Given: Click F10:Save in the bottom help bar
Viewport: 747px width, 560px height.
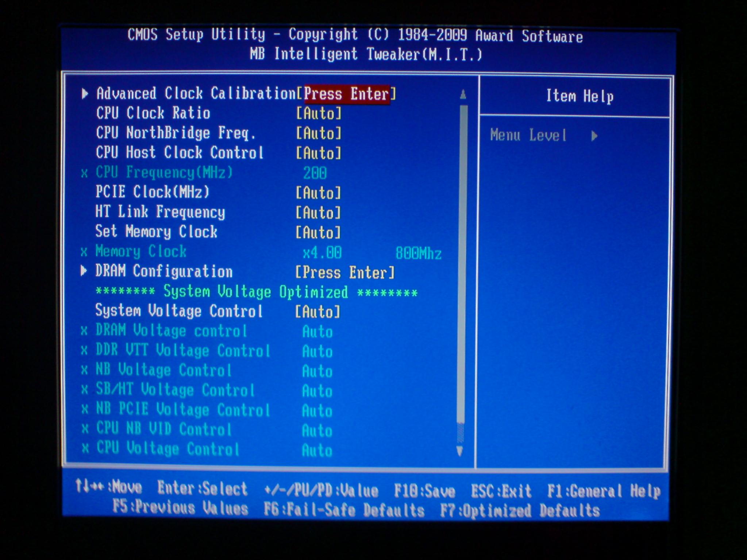Looking at the screenshot, I should click(x=424, y=491).
